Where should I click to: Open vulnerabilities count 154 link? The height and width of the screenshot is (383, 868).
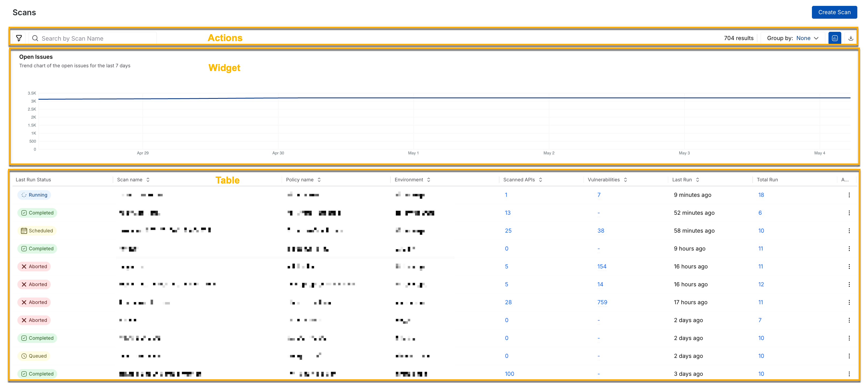[602, 267]
